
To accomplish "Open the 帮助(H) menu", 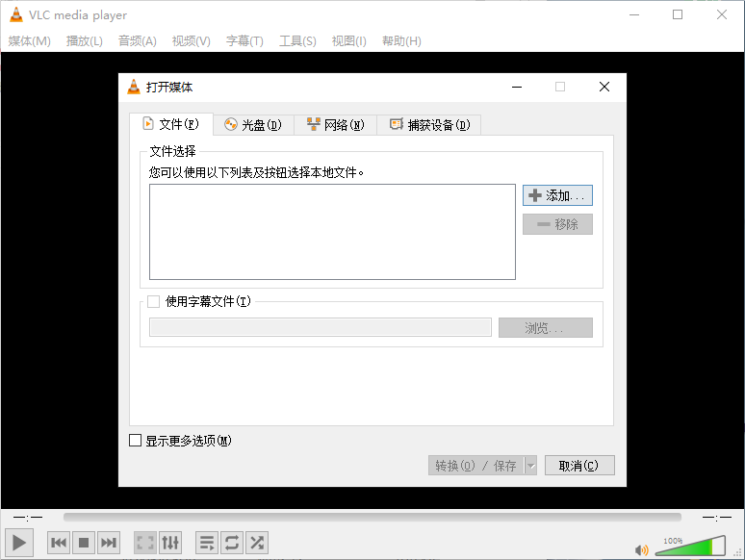I will (x=401, y=41).
